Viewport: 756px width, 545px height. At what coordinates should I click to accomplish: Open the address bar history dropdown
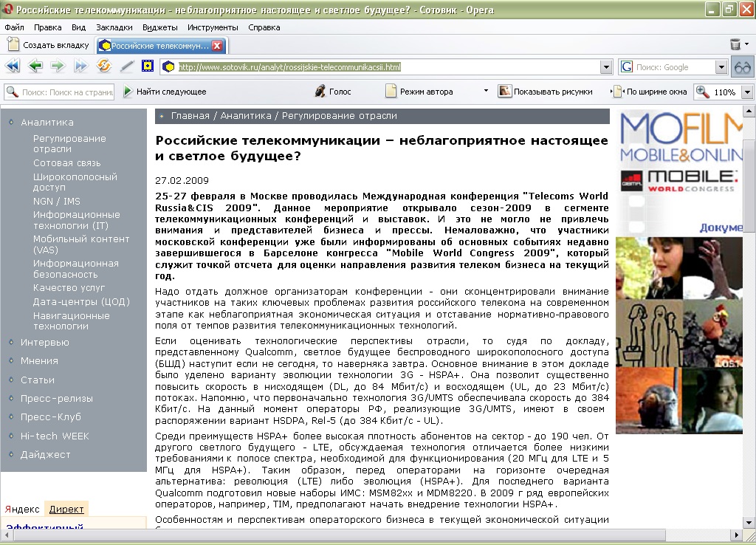(607, 67)
